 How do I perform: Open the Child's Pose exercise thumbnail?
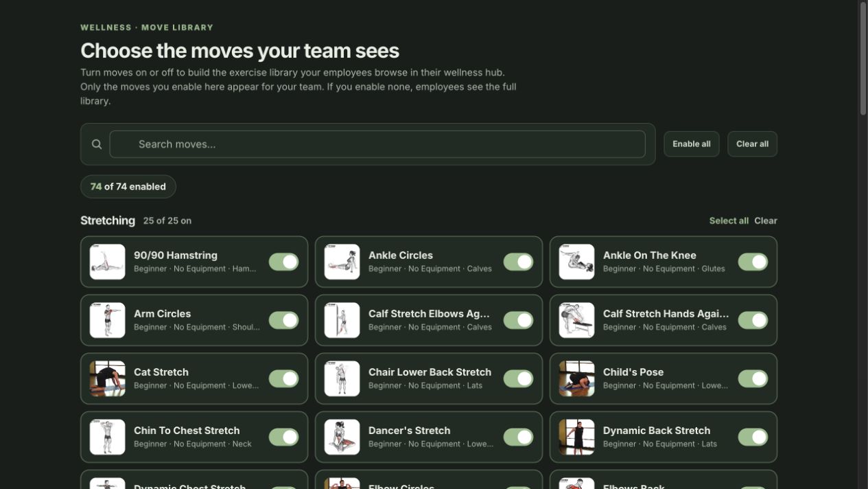coord(577,378)
